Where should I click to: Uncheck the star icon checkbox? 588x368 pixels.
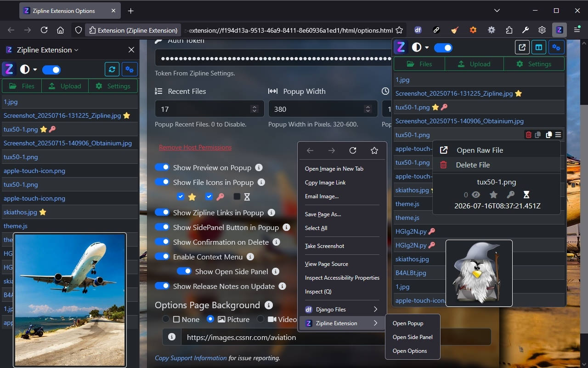[181, 196]
